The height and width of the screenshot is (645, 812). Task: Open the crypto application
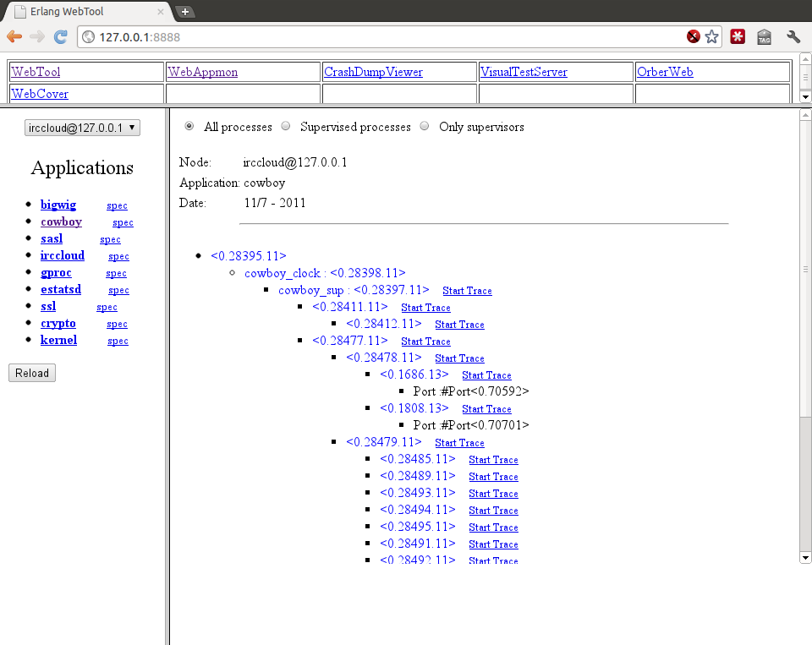pyautogui.click(x=58, y=323)
